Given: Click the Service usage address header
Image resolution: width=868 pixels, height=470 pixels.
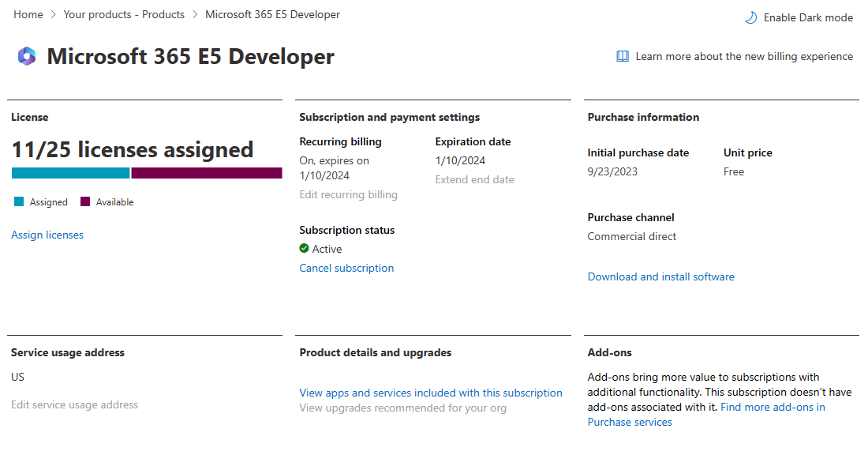Looking at the screenshot, I should (68, 352).
